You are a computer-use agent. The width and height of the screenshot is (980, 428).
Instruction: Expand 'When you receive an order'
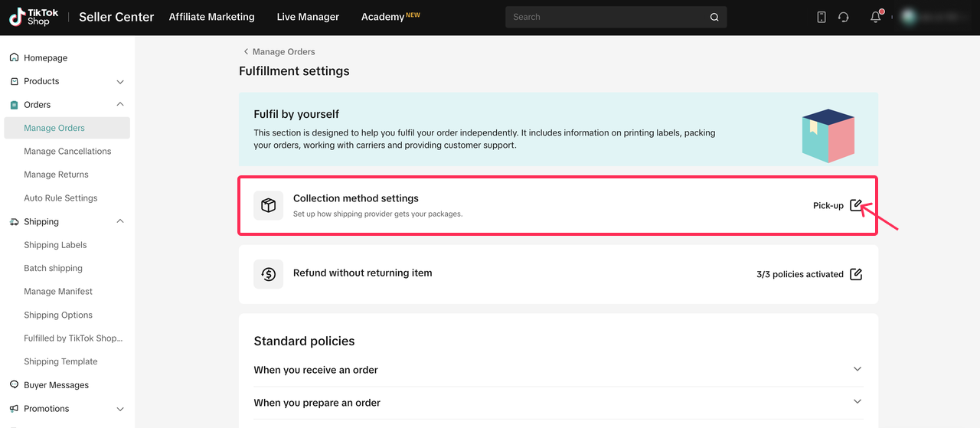click(x=857, y=370)
